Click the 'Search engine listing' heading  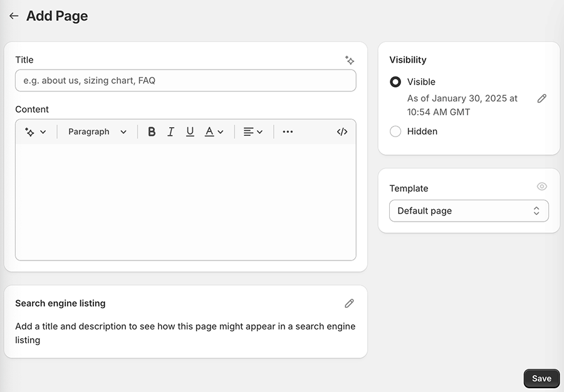pos(60,304)
